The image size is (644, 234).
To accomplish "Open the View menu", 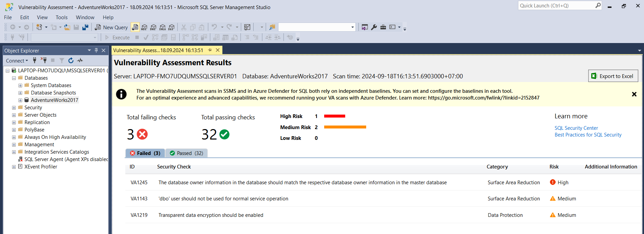I will tap(42, 17).
